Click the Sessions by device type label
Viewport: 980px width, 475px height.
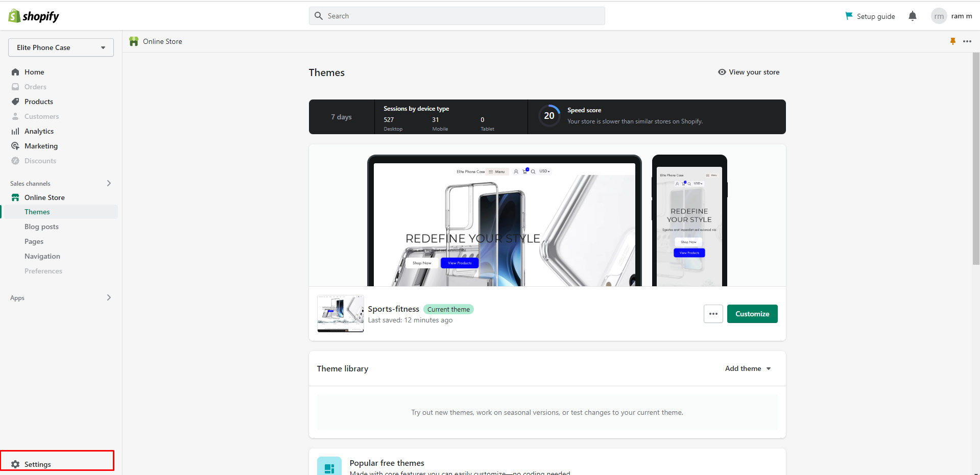coord(417,109)
